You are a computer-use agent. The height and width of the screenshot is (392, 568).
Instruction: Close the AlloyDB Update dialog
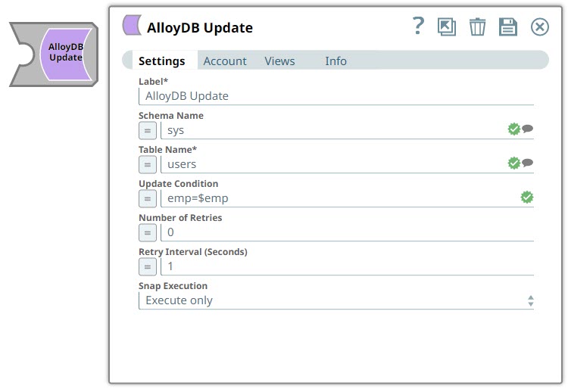tap(539, 27)
